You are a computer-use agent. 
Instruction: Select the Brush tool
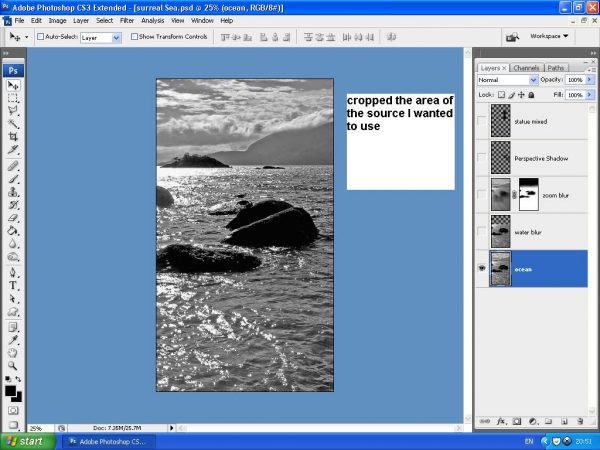13,179
